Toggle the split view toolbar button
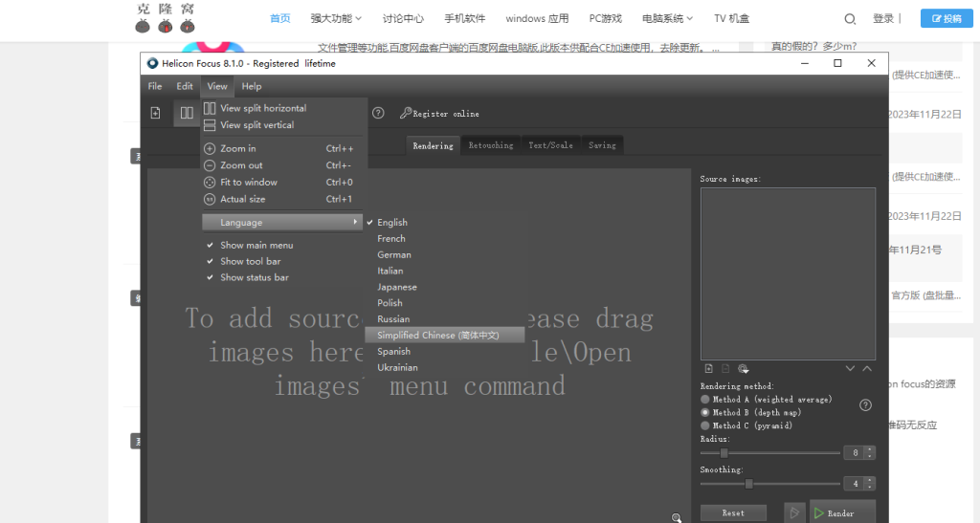 coord(187,113)
